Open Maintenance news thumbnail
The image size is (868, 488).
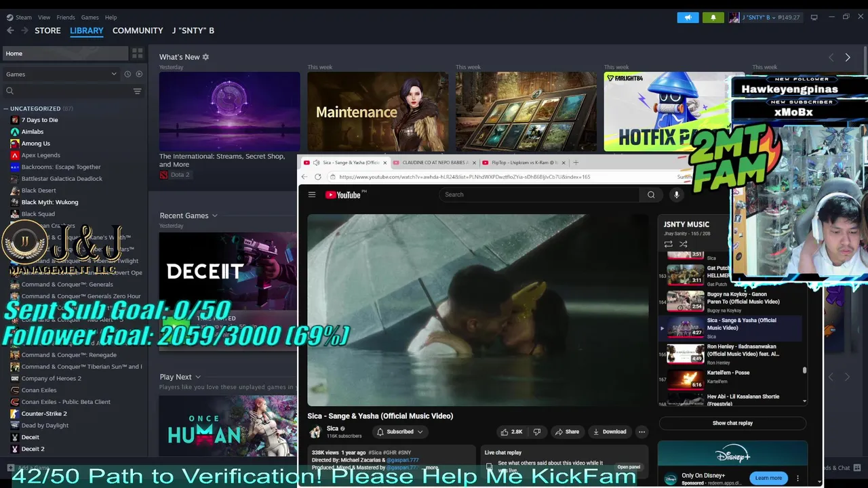tap(378, 112)
